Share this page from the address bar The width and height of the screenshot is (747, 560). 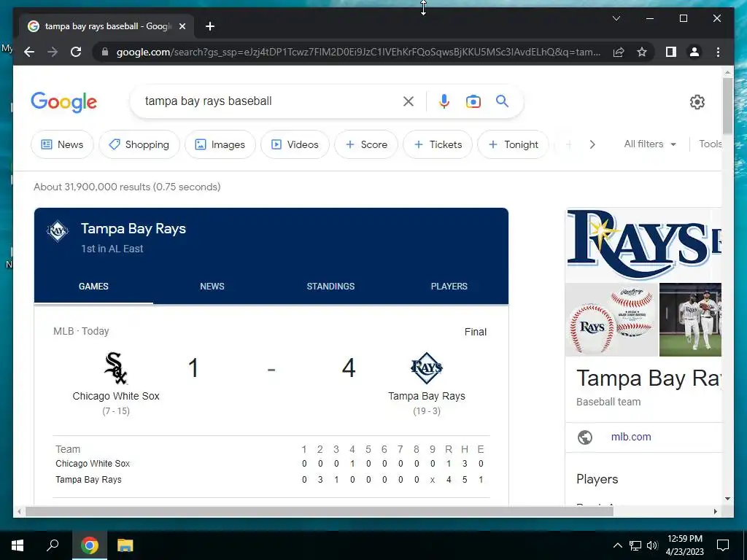pos(619,52)
